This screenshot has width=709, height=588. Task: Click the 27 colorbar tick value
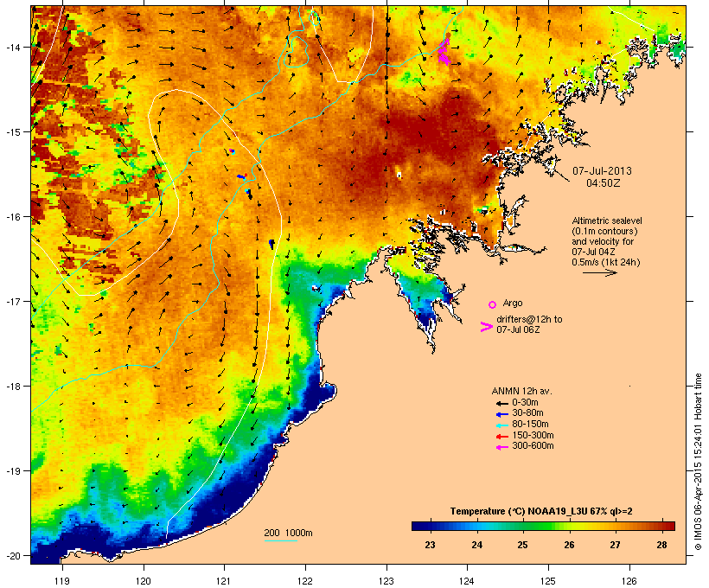[x=615, y=545]
